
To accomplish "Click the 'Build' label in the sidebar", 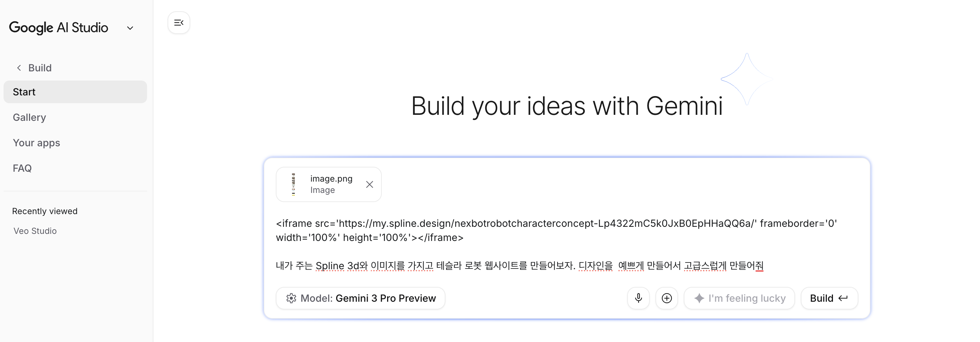I will tap(40, 67).
